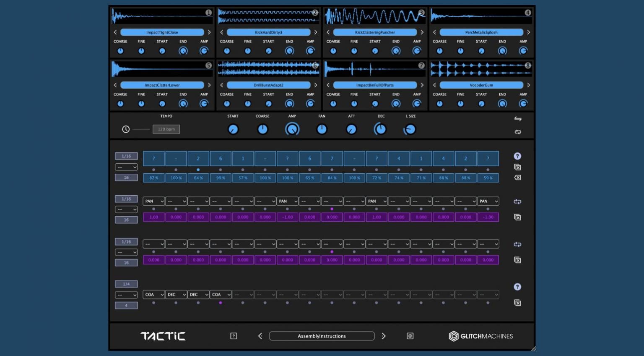Viewport: 644px width, 356px height.
Task: Adjust the global START knob
Action: 233,129
